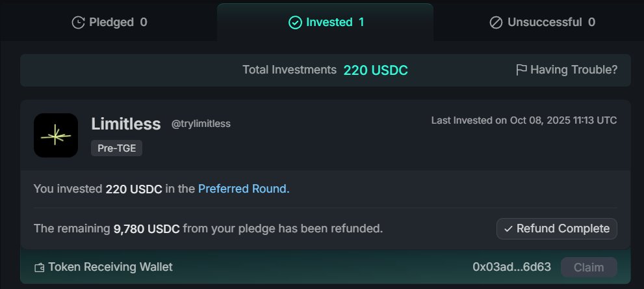The height and width of the screenshot is (289, 644).
Task: Open the Limitless project name
Action: click(125, 124)
